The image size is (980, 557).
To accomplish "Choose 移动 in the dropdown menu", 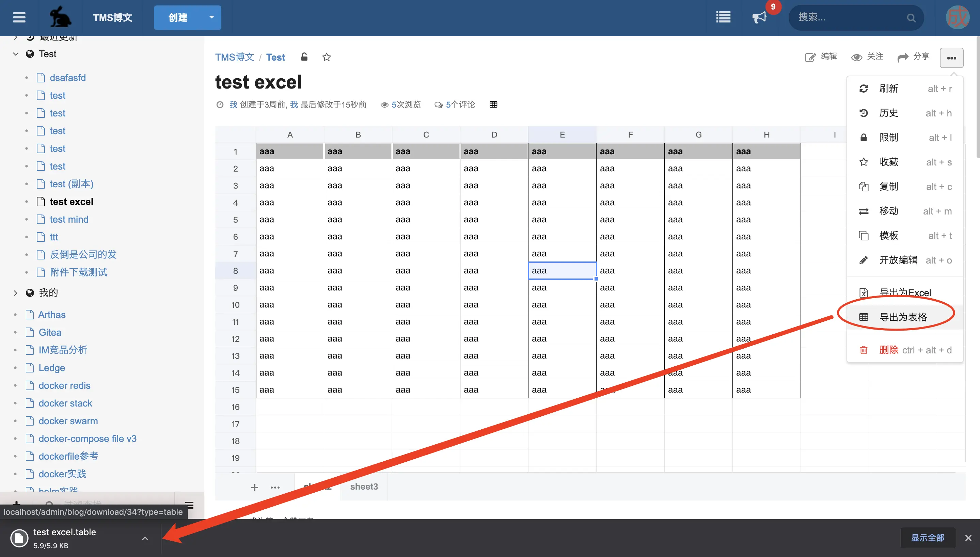I will [905, 211].
